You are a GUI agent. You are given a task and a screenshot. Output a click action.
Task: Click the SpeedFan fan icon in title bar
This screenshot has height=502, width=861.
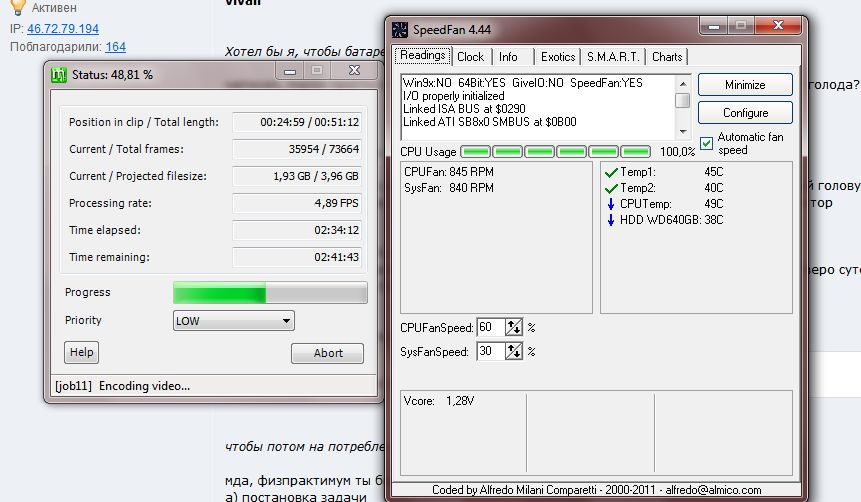click(400, 29)
